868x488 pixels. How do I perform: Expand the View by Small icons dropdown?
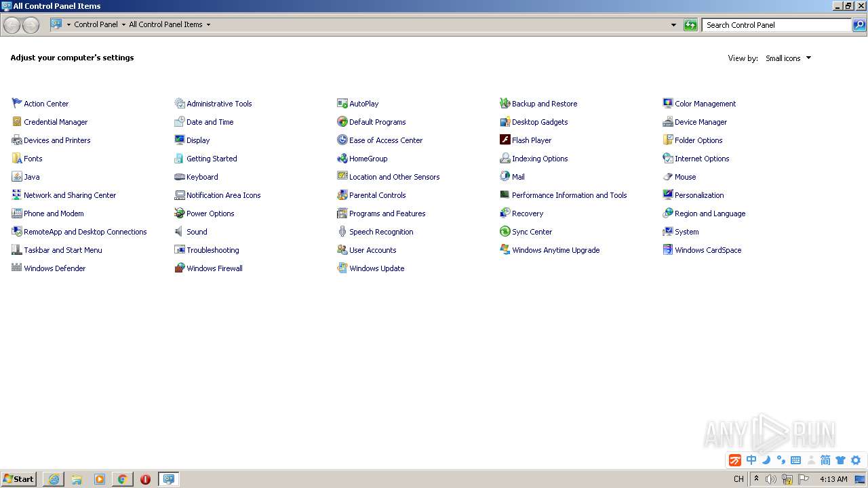click(788, 58)
